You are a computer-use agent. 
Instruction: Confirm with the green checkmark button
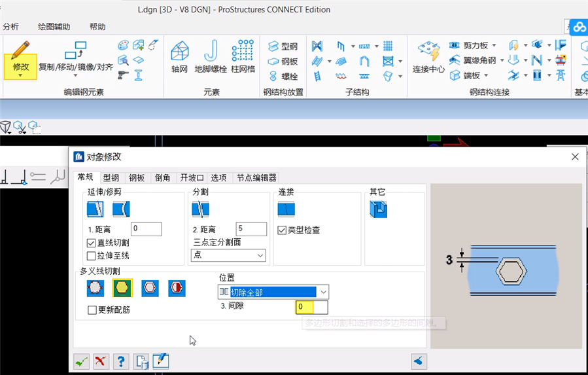(81, 361)
